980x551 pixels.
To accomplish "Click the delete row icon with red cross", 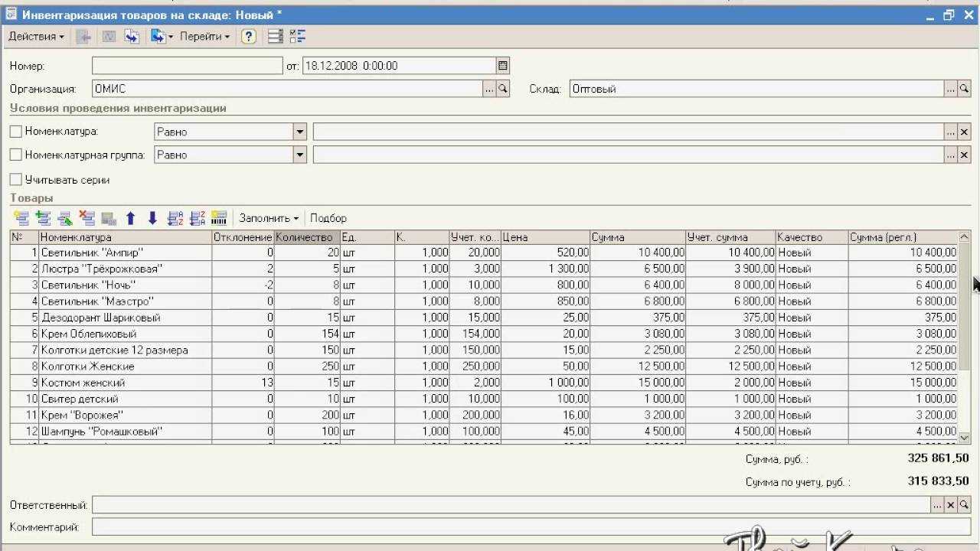I will pos(87,218).
